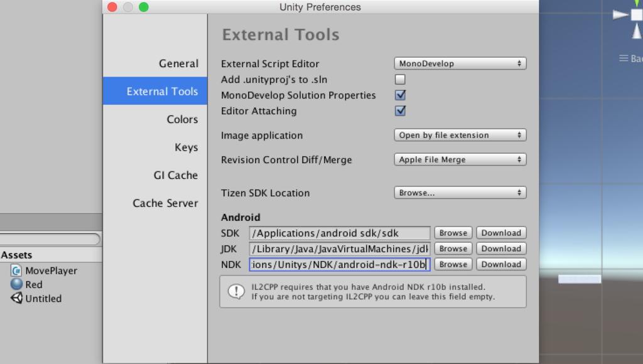Click the NDK path field
This screenshot has height=364, width=643.
point(340,264)
